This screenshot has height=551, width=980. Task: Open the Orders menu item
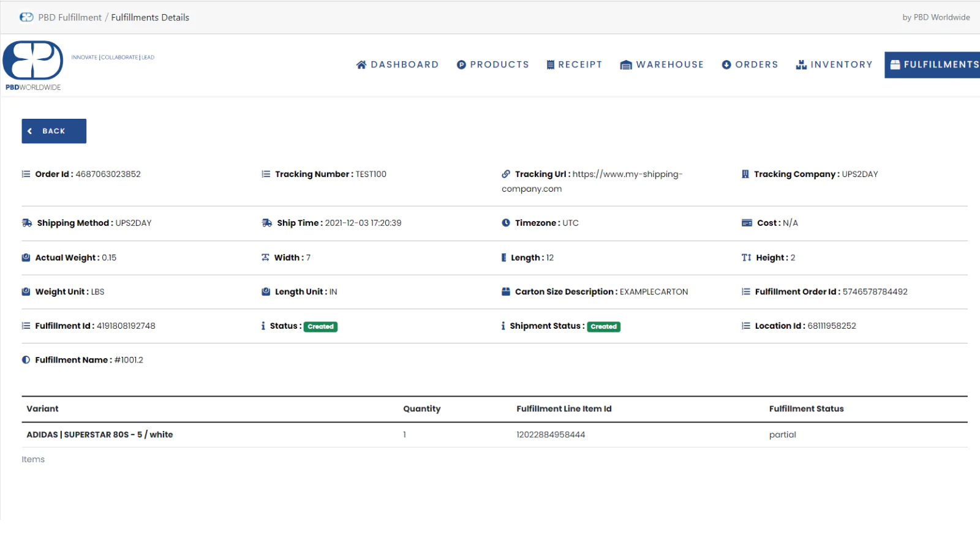pyautogui.click(x=750, y=65)
